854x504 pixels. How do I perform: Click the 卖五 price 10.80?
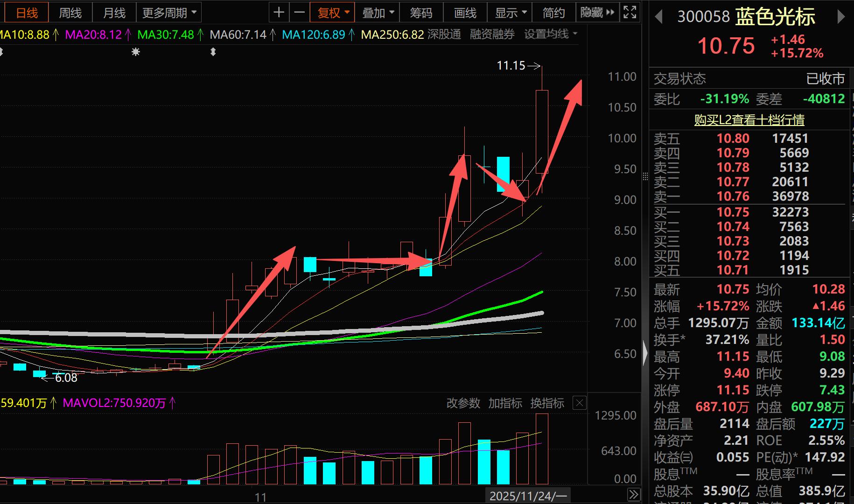[x=733, y=139]
